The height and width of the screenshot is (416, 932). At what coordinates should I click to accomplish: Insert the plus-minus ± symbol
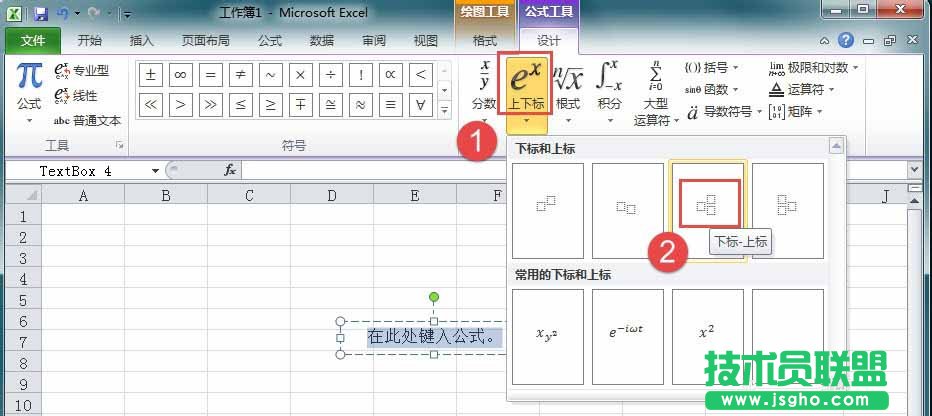[150, 75]
